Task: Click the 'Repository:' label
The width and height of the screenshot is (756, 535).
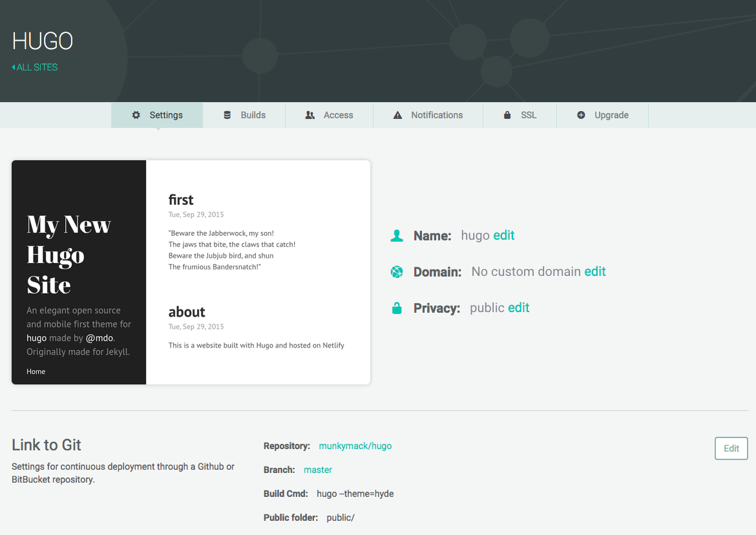Action: 287,446
